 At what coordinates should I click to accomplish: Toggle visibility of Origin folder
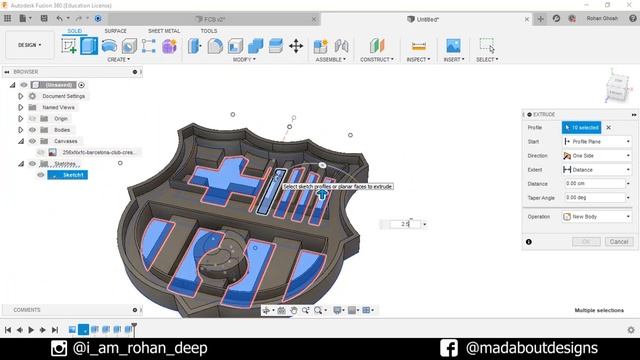32,119
